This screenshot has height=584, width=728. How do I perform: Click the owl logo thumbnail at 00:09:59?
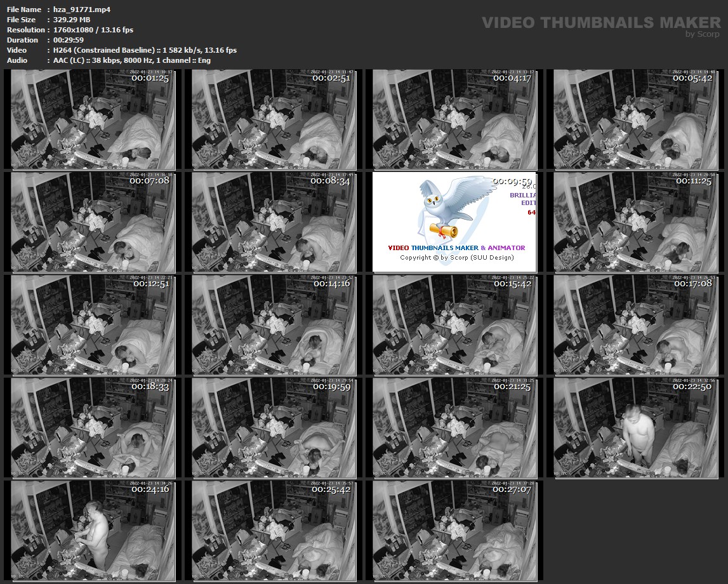tap(454, 222)
